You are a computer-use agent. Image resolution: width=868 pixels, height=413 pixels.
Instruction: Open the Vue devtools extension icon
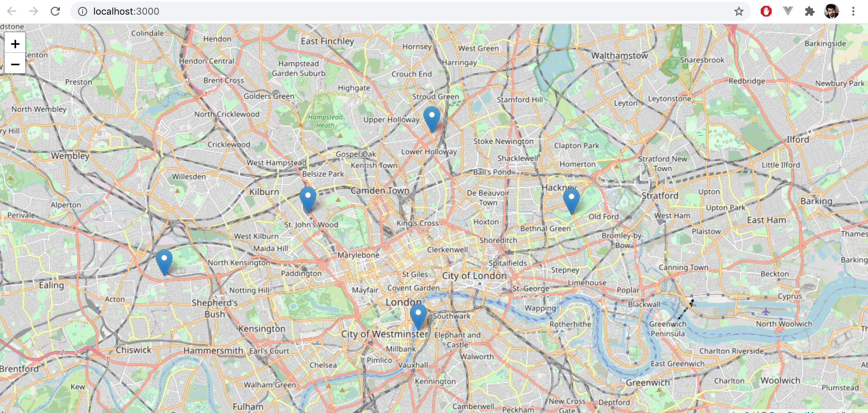(x=788, y=11)
